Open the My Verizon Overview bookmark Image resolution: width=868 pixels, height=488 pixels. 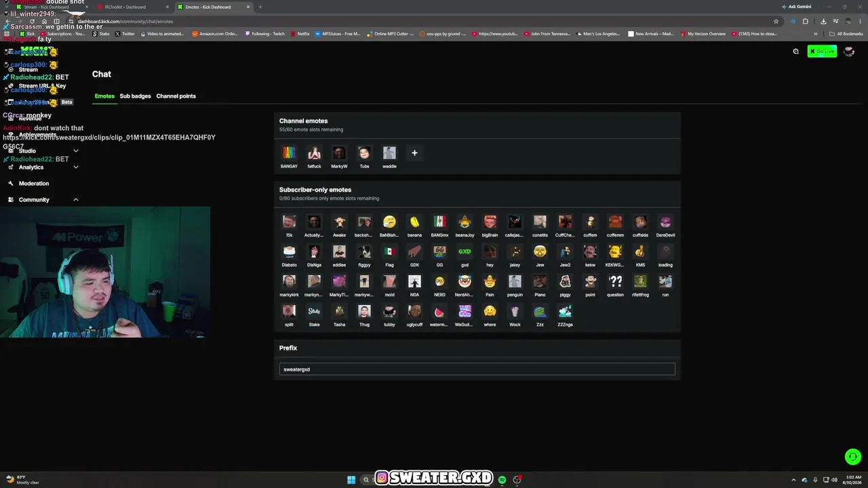703,34
